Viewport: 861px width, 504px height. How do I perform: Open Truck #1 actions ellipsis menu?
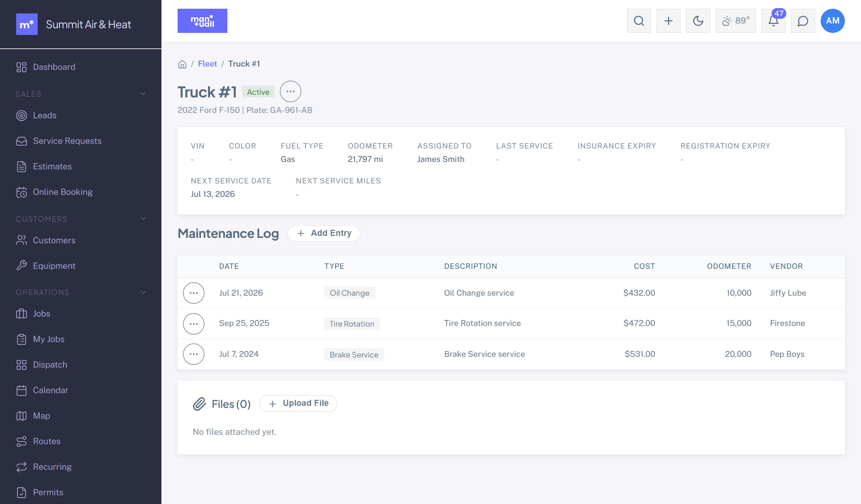point(290,91)
